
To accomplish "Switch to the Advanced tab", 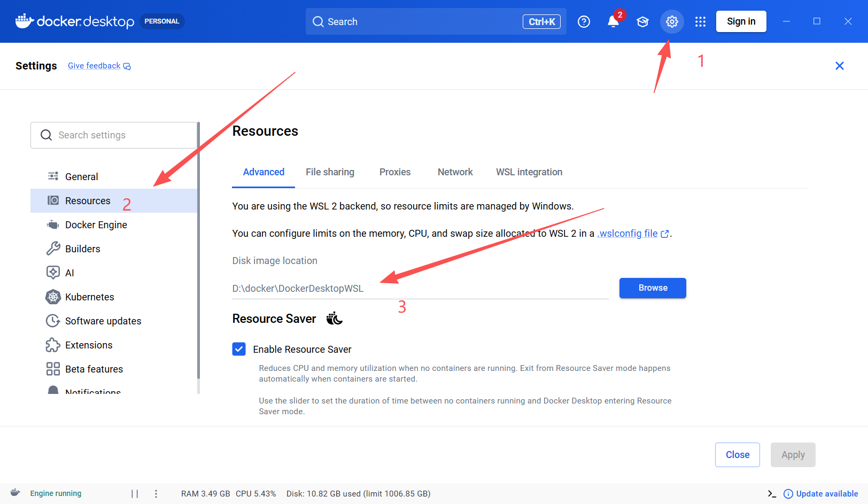I will point(263,172).
